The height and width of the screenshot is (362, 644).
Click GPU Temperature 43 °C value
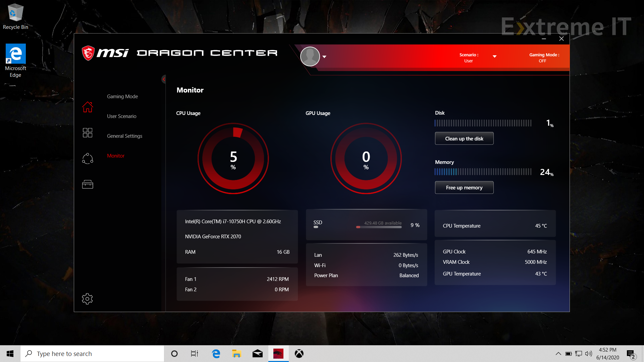541,274
